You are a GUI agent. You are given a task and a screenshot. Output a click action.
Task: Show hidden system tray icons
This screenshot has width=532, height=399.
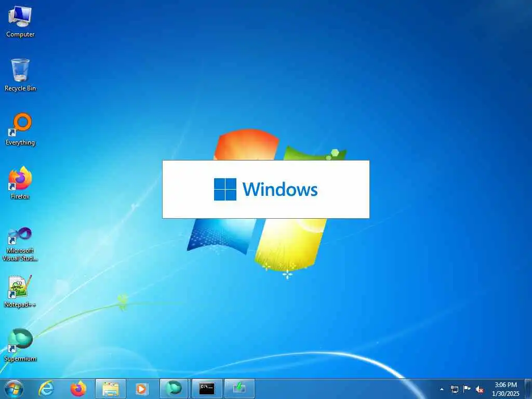click(442, 389)
